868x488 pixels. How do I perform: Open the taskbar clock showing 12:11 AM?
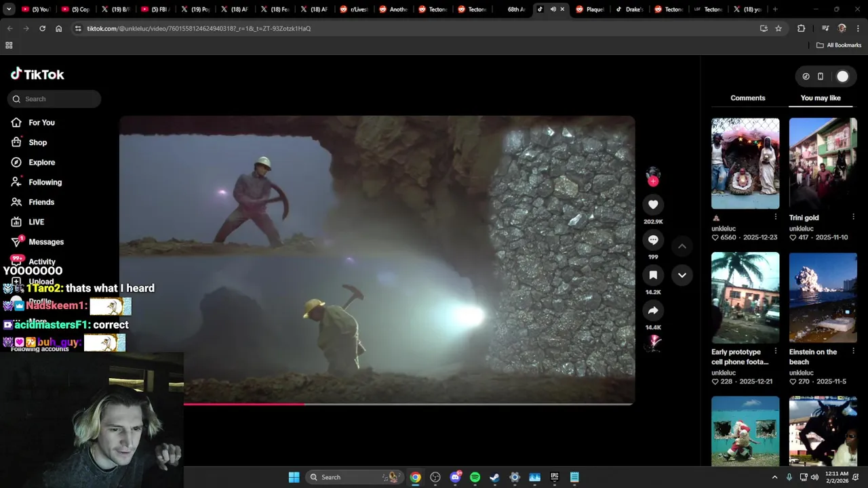[x=837, y=477]
